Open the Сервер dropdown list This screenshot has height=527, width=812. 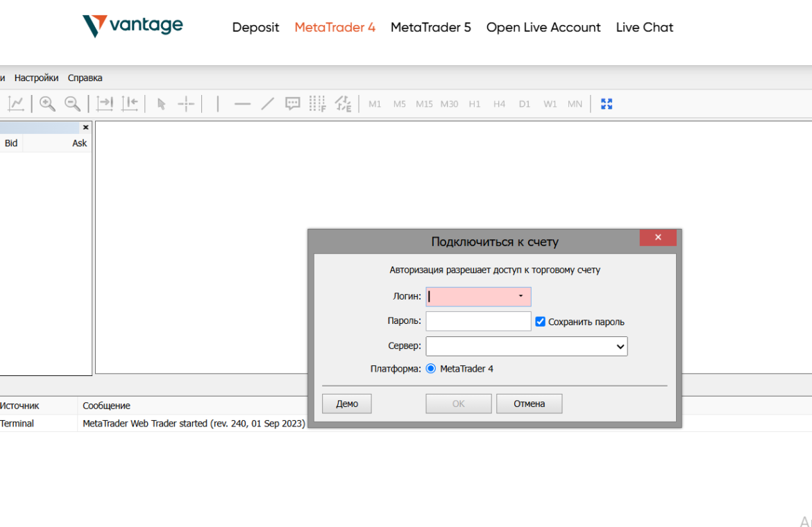coord(620,347)
